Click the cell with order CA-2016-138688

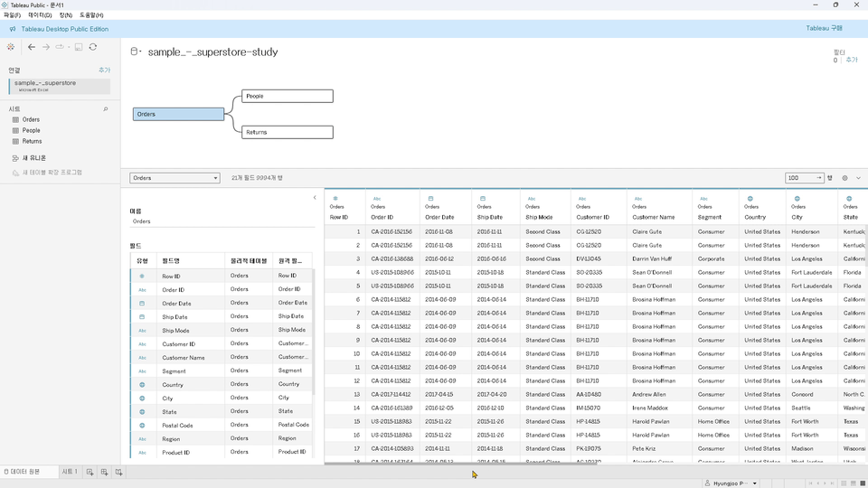[392, 259]
